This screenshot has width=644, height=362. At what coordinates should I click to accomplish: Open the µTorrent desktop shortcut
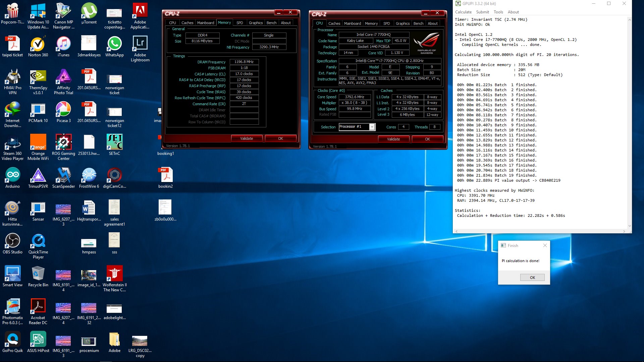coord(89,14)
